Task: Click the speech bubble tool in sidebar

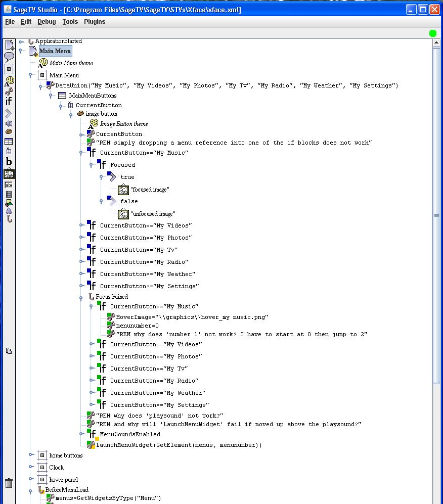Action: [x=9, y=57]
